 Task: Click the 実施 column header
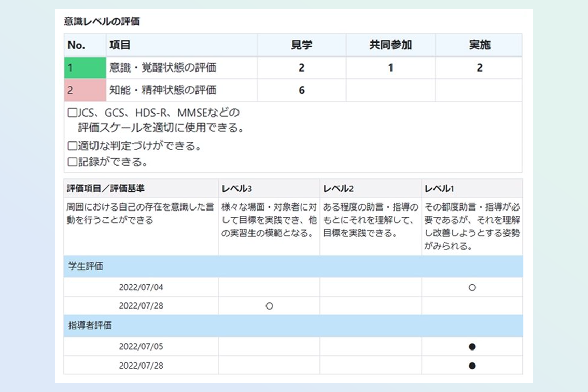point(479,45)
